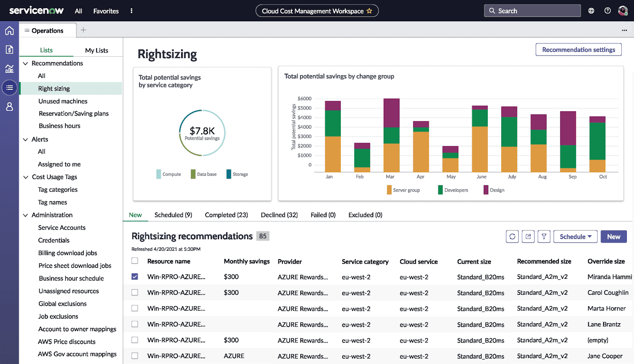Open the filter icon for the recommendations list

coord(544,236)
